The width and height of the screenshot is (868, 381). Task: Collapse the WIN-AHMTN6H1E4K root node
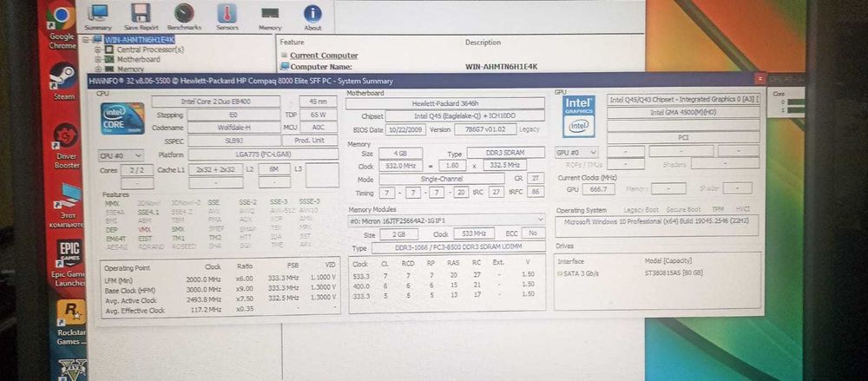86,40
